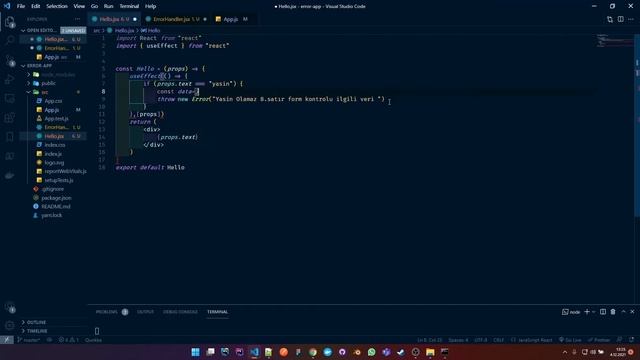Click the New Terminal plus icon
The width and height of the screenshot is (640, 360).
pos(587,312)
